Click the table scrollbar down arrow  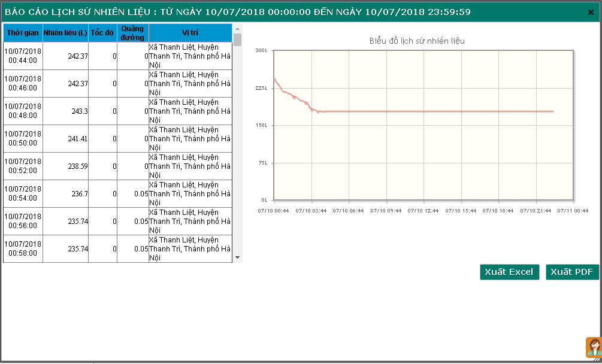click(238, 257)
